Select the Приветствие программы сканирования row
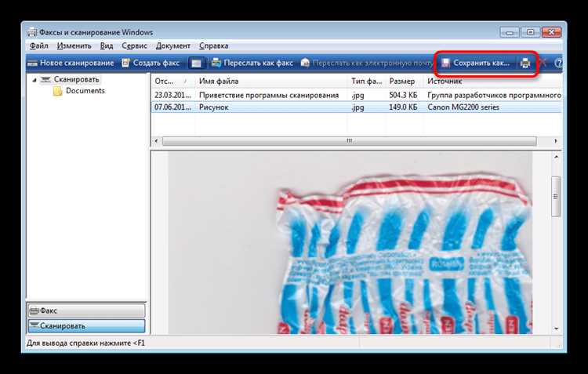Image resolution: width=588 pixels, height=374 pixels. coord(357,96)
